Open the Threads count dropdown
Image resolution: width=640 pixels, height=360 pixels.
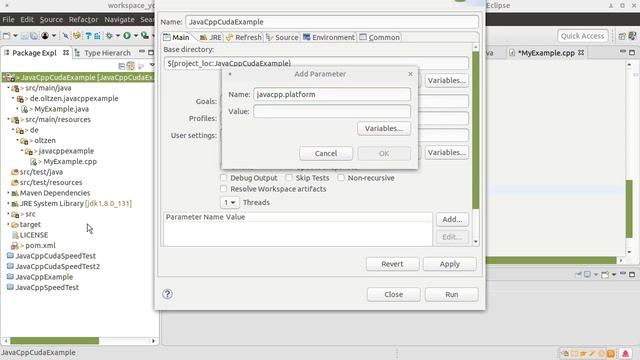coord(229,202)
